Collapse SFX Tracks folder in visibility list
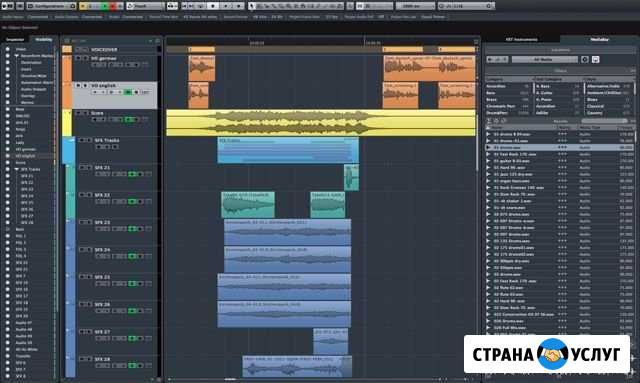 click(x=17, y=169)
